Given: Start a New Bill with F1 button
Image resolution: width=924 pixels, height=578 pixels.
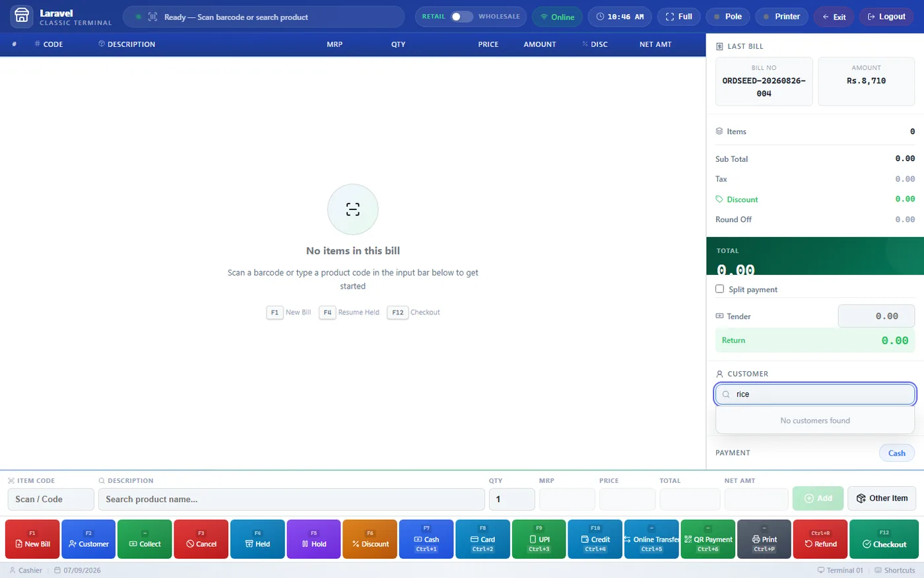Looking at the screenshot, I should point(32,539).
